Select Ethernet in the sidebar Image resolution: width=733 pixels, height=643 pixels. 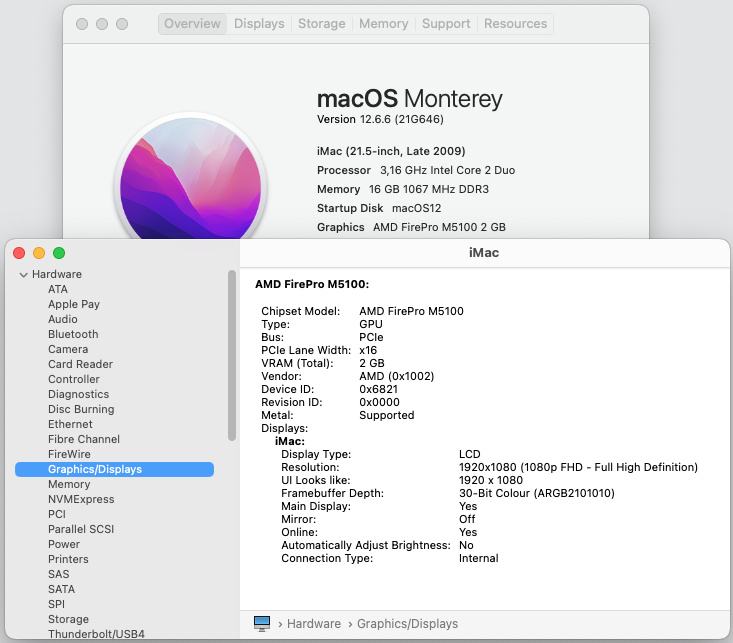[70, 424]
